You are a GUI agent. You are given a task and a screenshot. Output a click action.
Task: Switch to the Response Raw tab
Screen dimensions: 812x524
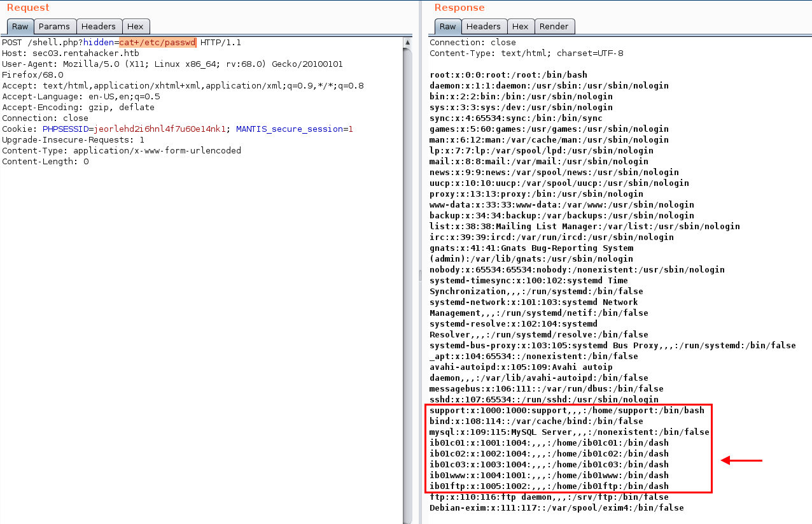448,26
